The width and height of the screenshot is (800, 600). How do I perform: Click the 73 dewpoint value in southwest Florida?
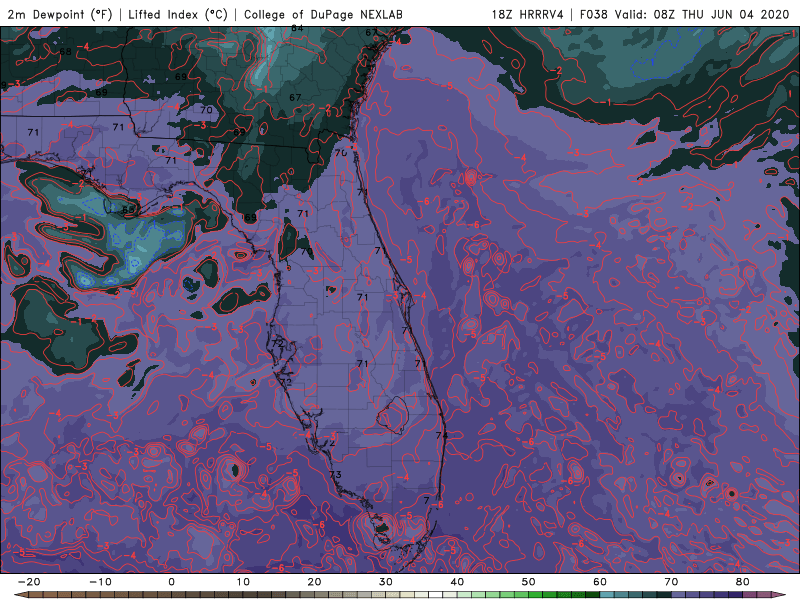coord(335,475)
